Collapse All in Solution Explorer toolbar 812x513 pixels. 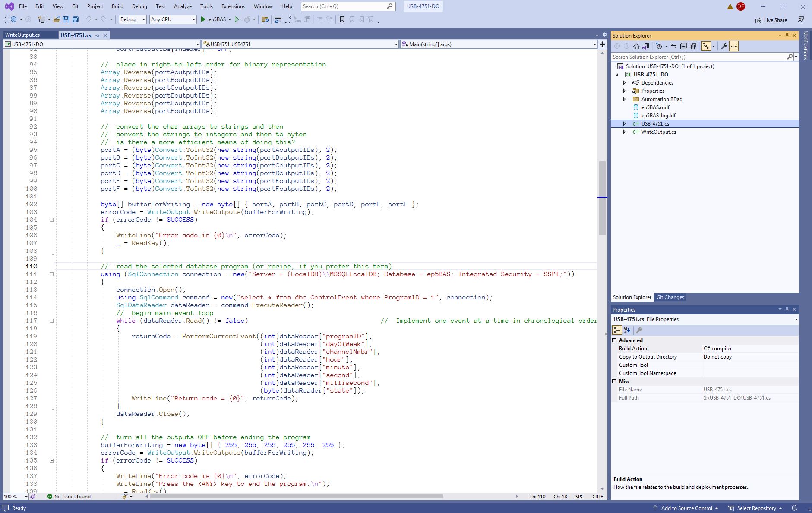tap(683, 46)
